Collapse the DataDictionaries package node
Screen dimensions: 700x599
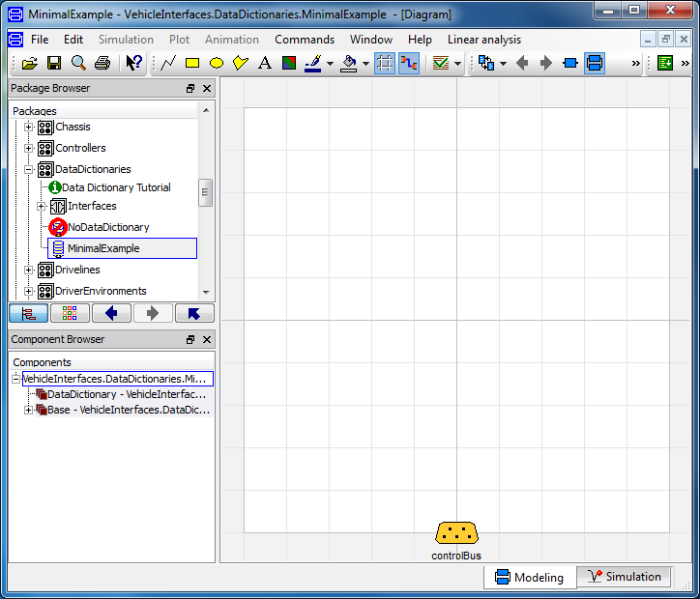point(29,169)
